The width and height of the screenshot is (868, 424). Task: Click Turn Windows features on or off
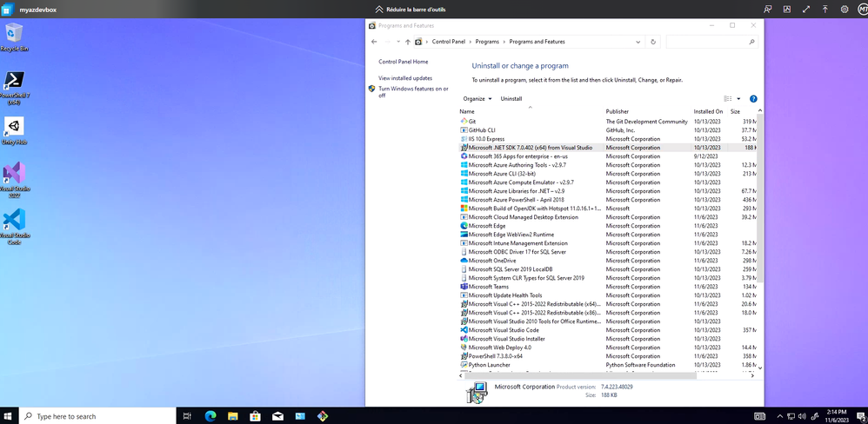click(413, 92)
